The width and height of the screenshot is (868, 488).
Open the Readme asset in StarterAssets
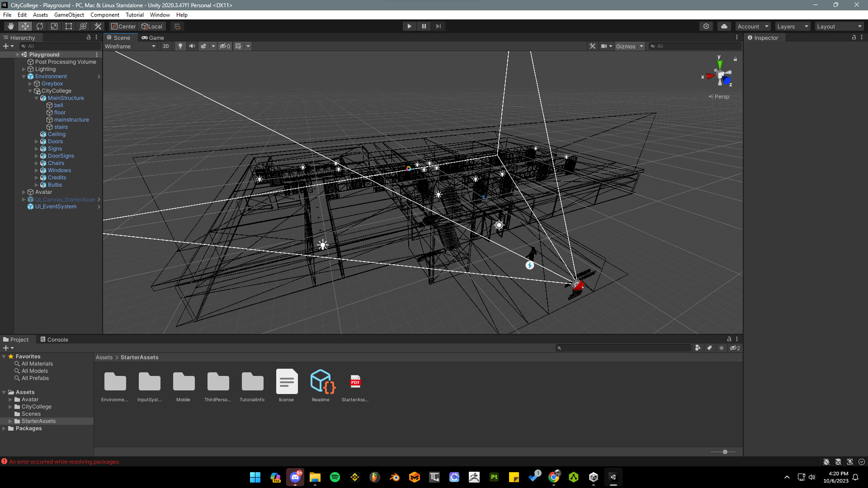[321, 382]
